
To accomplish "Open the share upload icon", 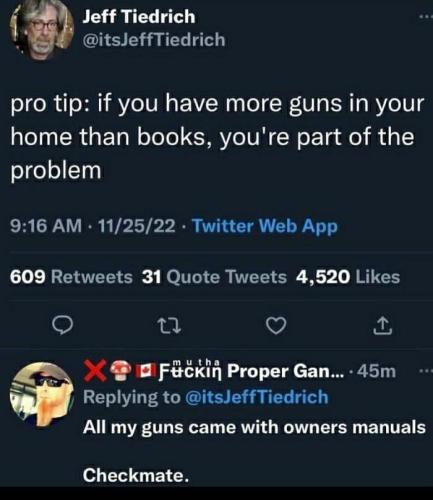I will click(x=382, y=326).
